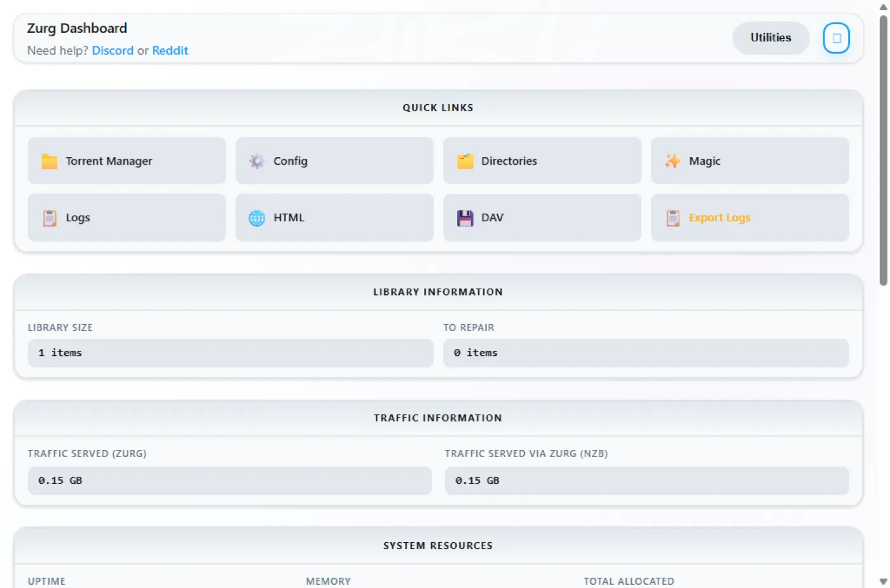
Task: Click the Quick Links section header
Action: (438, 108)
